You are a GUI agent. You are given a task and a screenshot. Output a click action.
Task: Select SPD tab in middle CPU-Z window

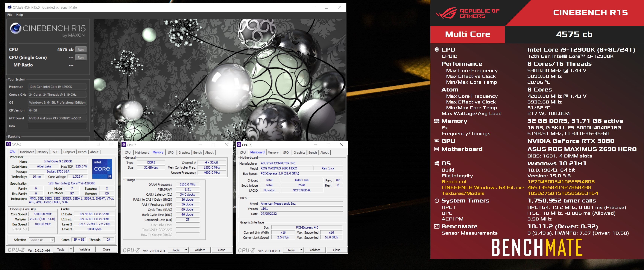(x=171, y=153)
